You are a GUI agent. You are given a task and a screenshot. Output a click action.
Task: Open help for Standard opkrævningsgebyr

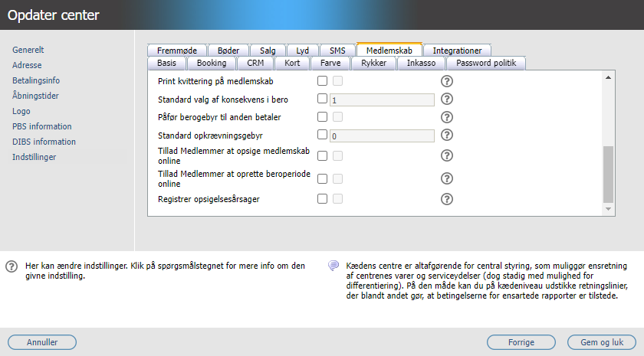pos(447,135)
